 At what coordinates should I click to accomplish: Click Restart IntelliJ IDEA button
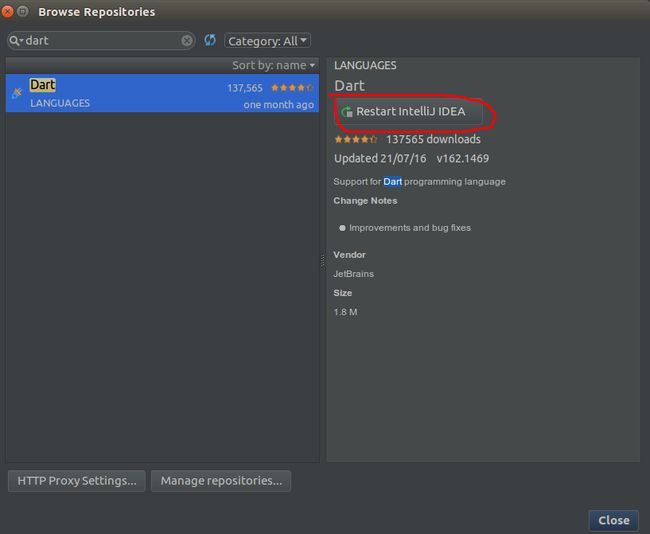[x=409, y=112]
